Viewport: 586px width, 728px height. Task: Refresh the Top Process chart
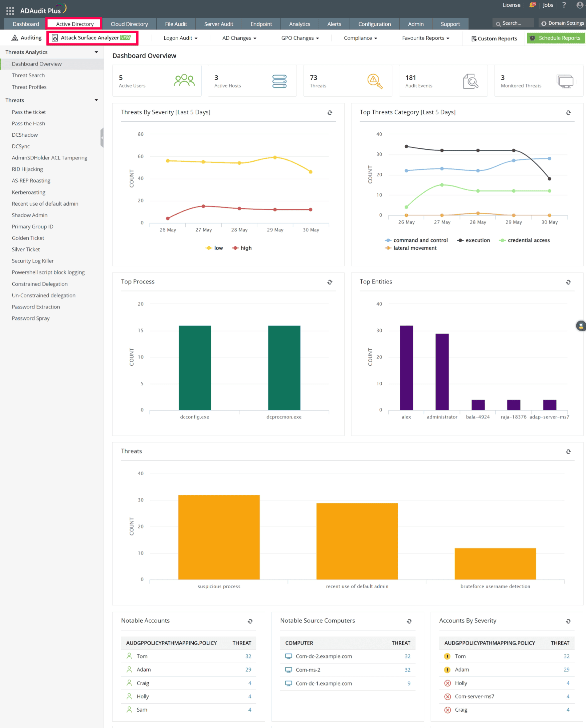(x=330, y=282)
